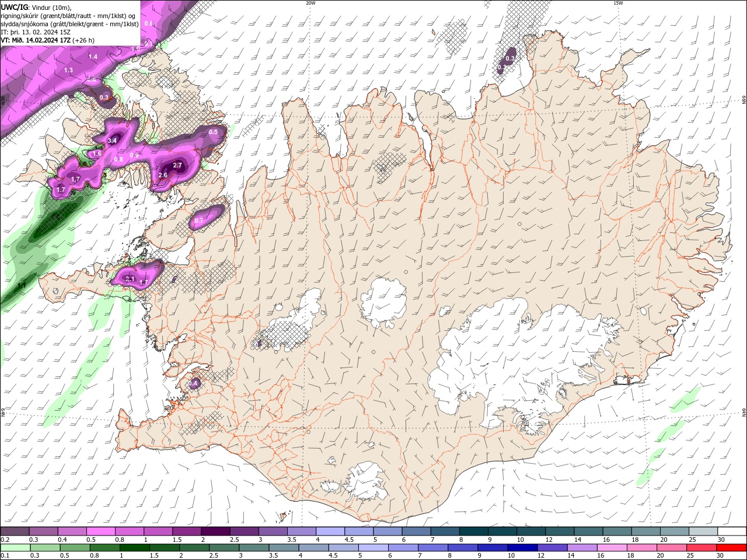The height and width of the screenshot is (560, 747).
Task: Click the '0.7' precipitation value on the map
Action: pyautogui.click(x=199, y=220)
